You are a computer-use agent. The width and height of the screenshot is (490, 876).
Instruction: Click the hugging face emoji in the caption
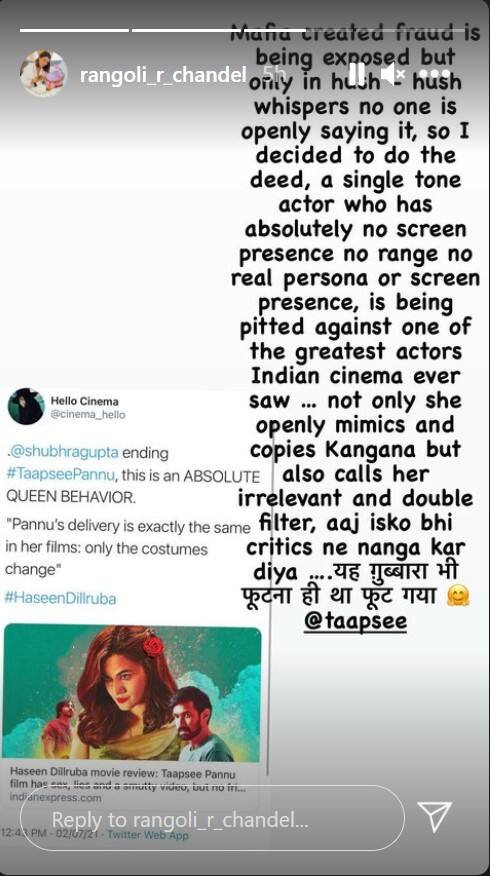tap(458, 596)
